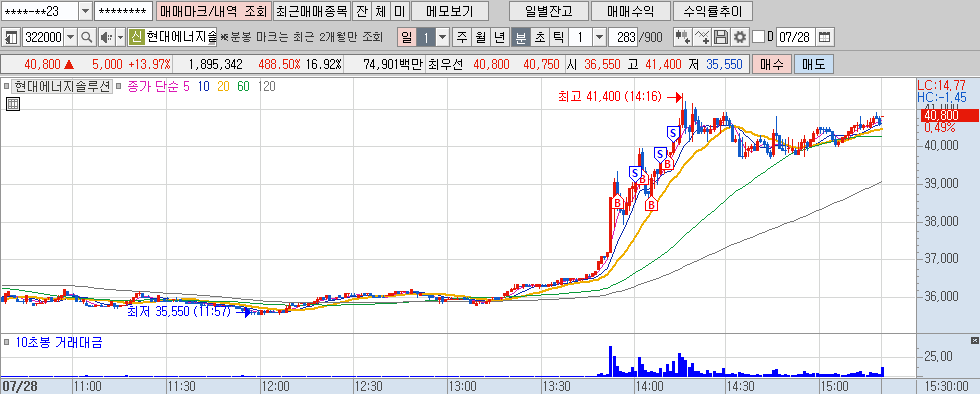
Task: Click the pink 매수 buy button
Action: 772,64
